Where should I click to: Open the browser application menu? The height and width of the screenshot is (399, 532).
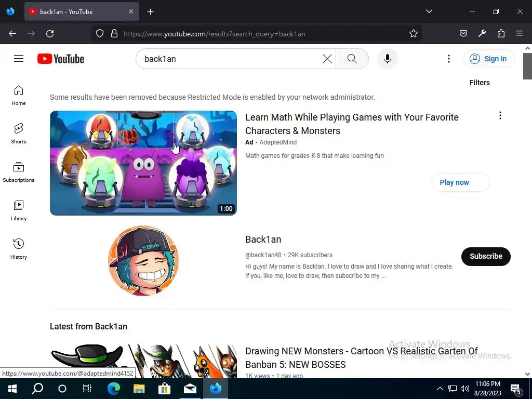[520, 34]
